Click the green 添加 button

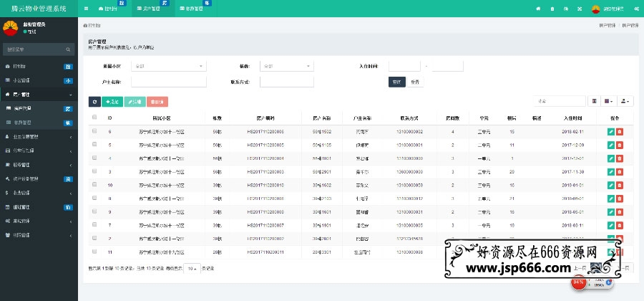(x=112, y=102)
